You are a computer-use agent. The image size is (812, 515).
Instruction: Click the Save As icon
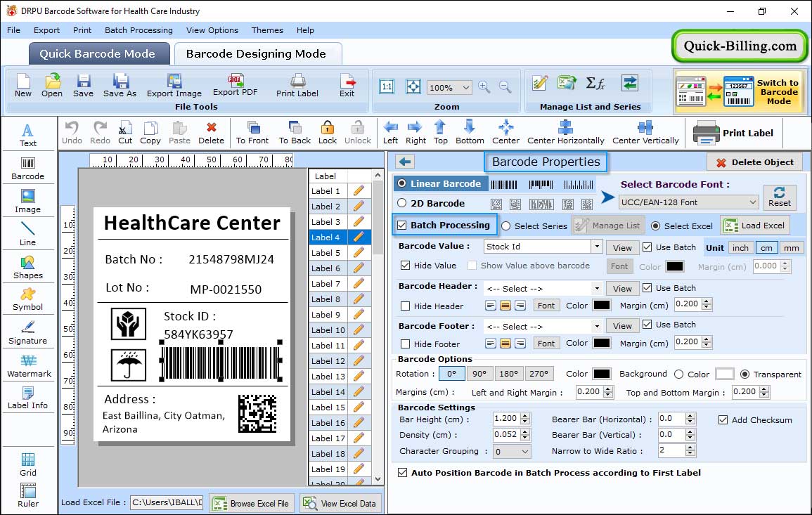click(x=120, y=86)
